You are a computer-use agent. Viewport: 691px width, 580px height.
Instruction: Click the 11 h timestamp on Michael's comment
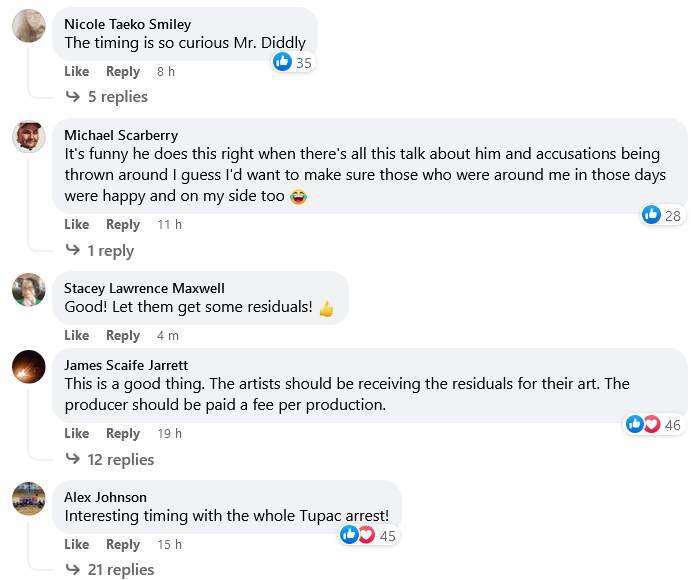(170, 225)
